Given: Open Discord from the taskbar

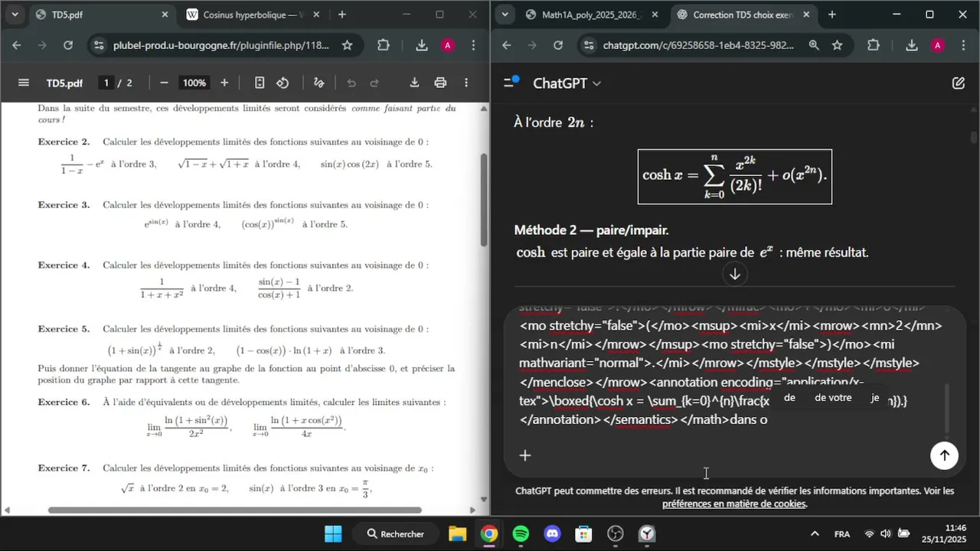Looking at the screenshot, I should pyautogui.click(x=552, y=533).
